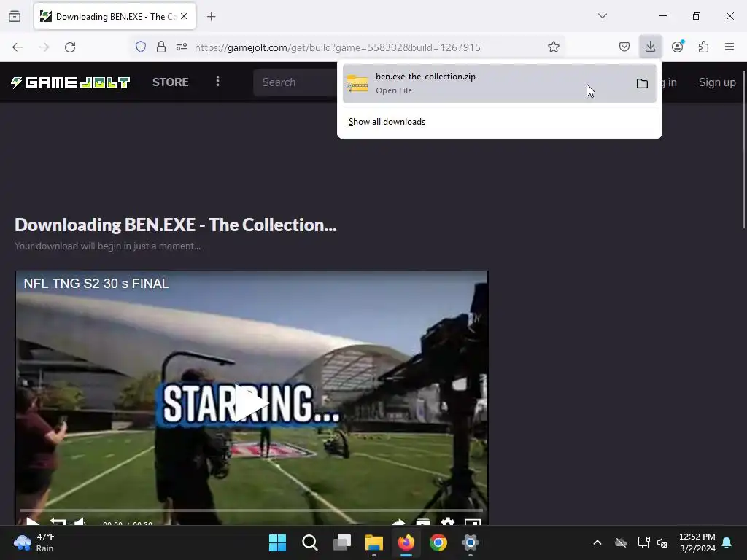Open Windows taskbar search
The height and width of the screenshot is (560, 747).
309,542
